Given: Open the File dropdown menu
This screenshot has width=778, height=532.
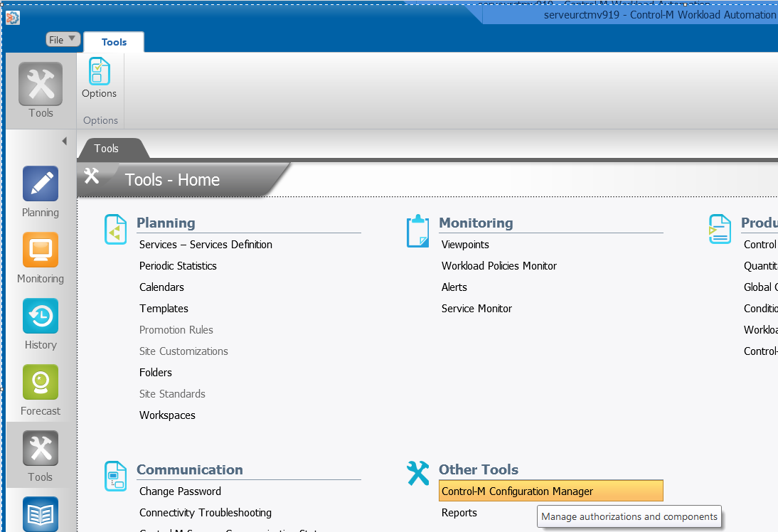Looking at the screenshot, I should pyautogui.click(x=63, y=39).
